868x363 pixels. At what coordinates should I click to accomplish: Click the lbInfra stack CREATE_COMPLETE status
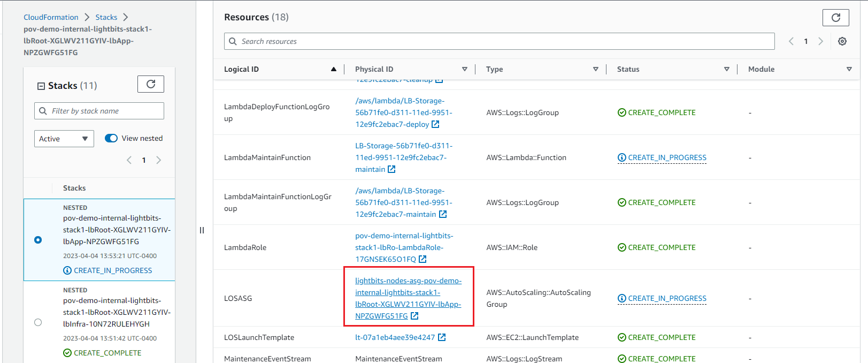pos(102,353)
